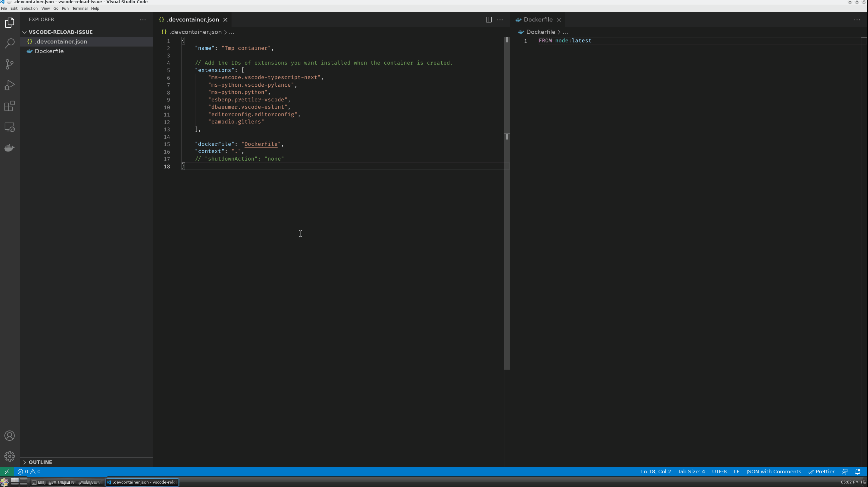Open the Manage gear menu
This screenshot has height=487, width=868.
pyautogui.click(x=9, y=456)
